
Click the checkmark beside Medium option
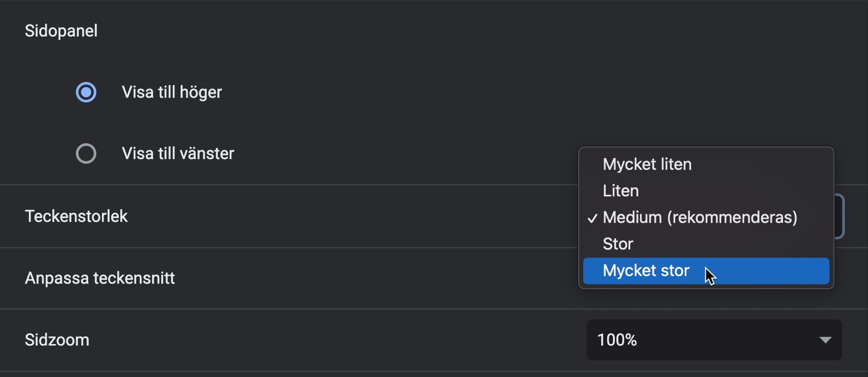(592, 218)
